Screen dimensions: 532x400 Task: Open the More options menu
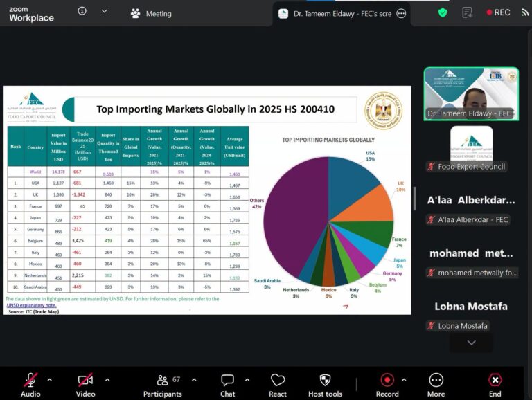(436, 385)
